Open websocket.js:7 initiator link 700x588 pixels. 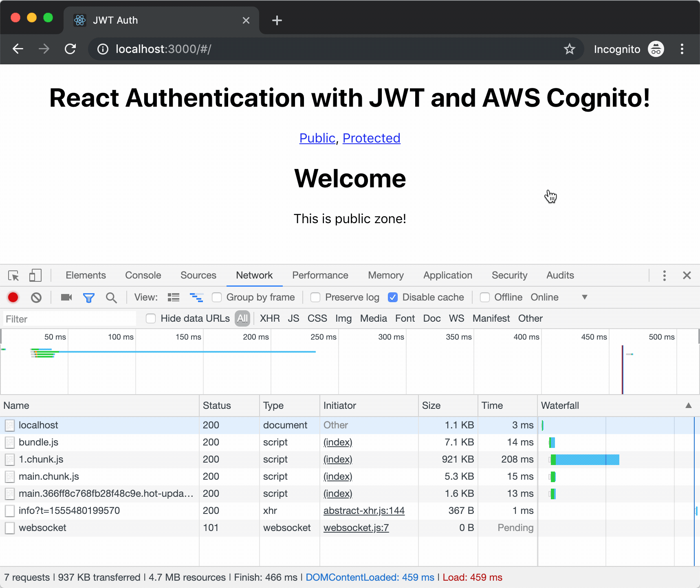[356, 528]
